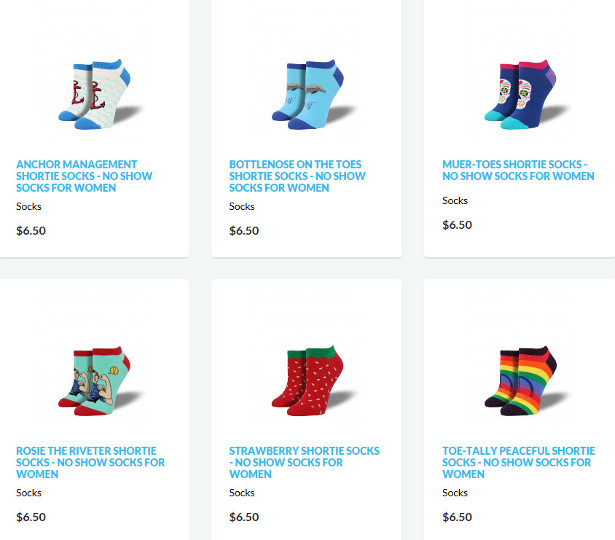Click Socks category under Muer-Toes product
615x540 pixels.
point(455,201)
